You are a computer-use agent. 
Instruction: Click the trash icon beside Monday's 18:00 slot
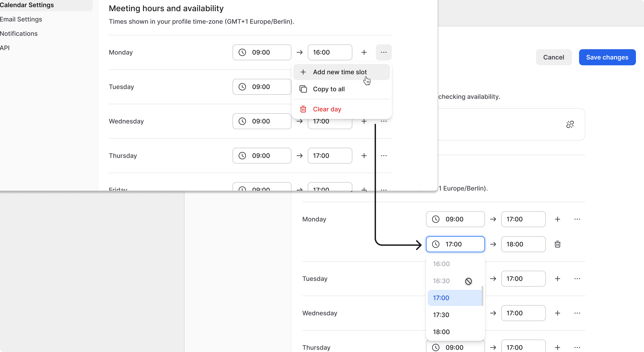557,244
